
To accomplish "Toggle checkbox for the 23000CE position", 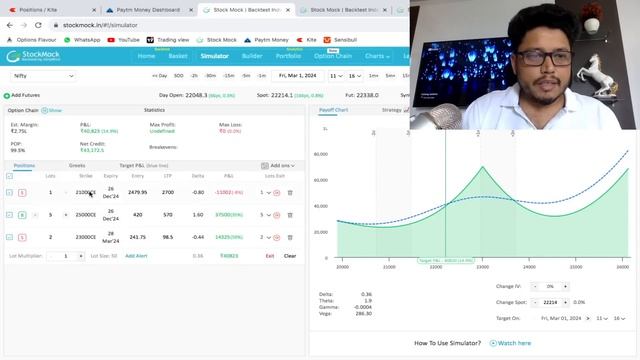I will [x=9, y=237].
